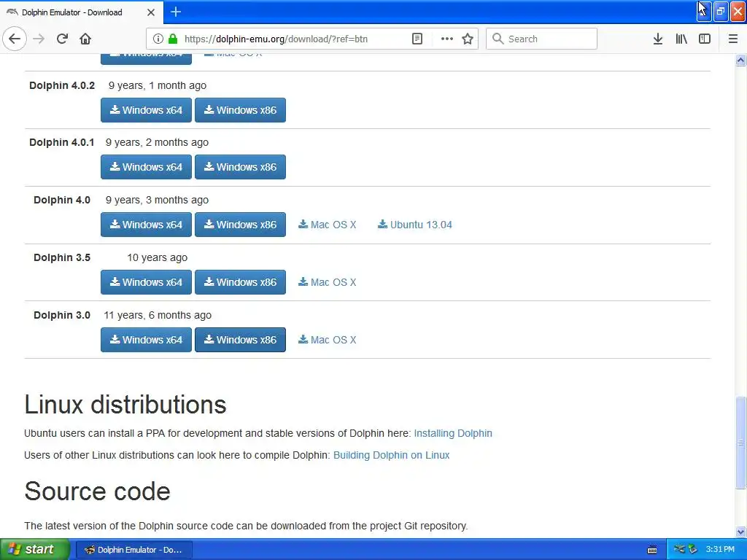Download Dolphin 4.0 Ubuntu 13.04 build
747x560 pixels.
pyautogui.click(x=415, y=225)
